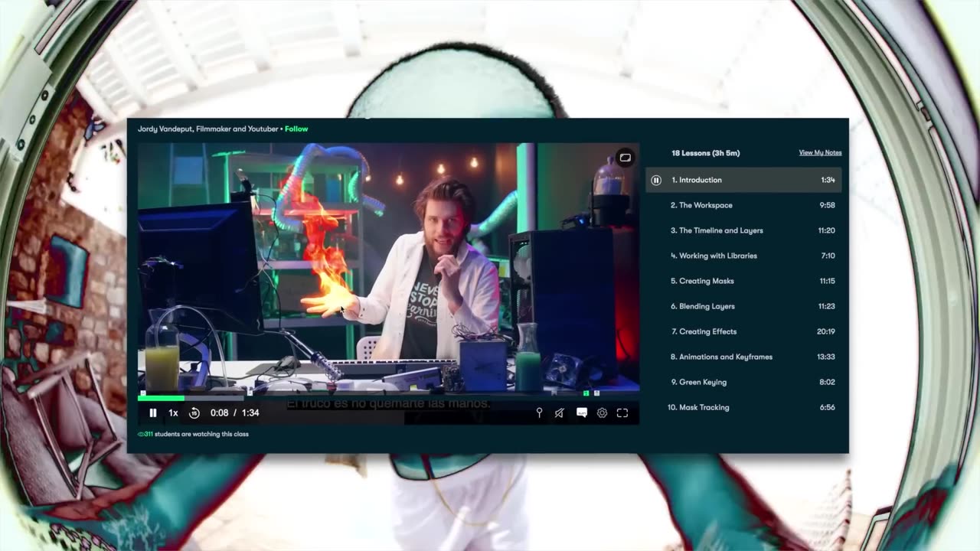
Task: Open lesson 5. Creating Masks
Action: (743, 281)
